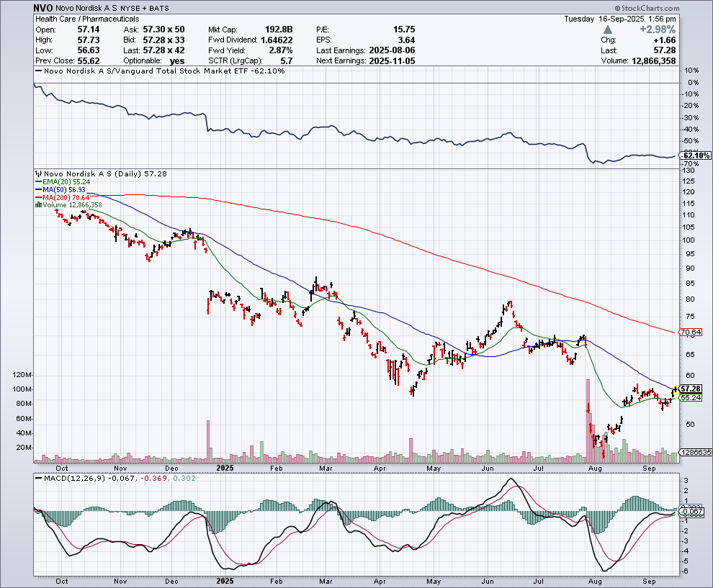Click the MACD signal value -0.369
This screenshot has width=713, height=588.
[153, 478]
